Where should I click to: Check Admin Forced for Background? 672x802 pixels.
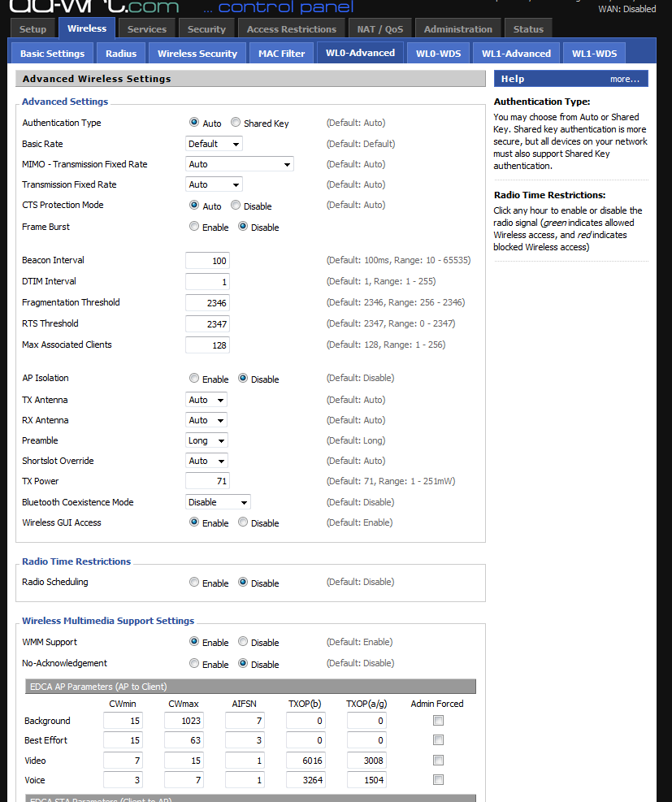click(x=438, y=721)
